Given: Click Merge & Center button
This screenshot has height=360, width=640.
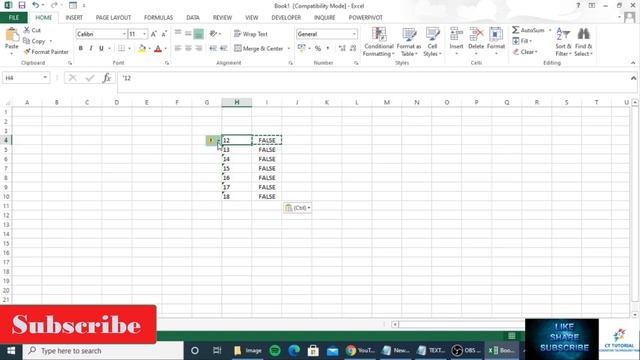Looking at the screenshot, I should point(259,48).
